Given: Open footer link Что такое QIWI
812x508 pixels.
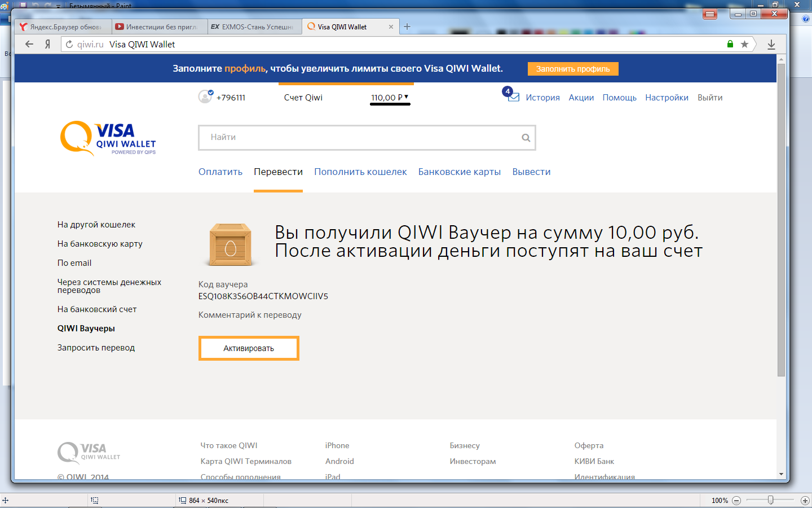Looking at the screenshot, I should pyautogui.click(x=229, y=445).
